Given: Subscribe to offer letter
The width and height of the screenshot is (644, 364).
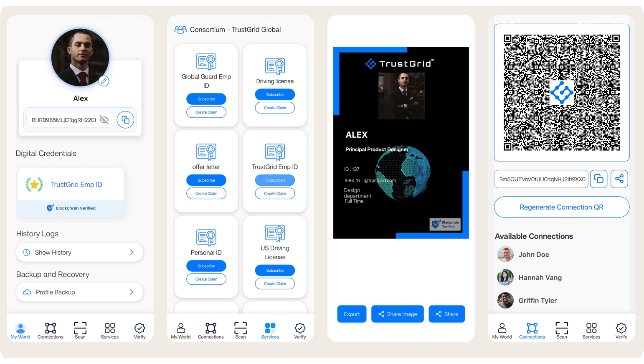Looking at the screenshot, I should [206, 180].
